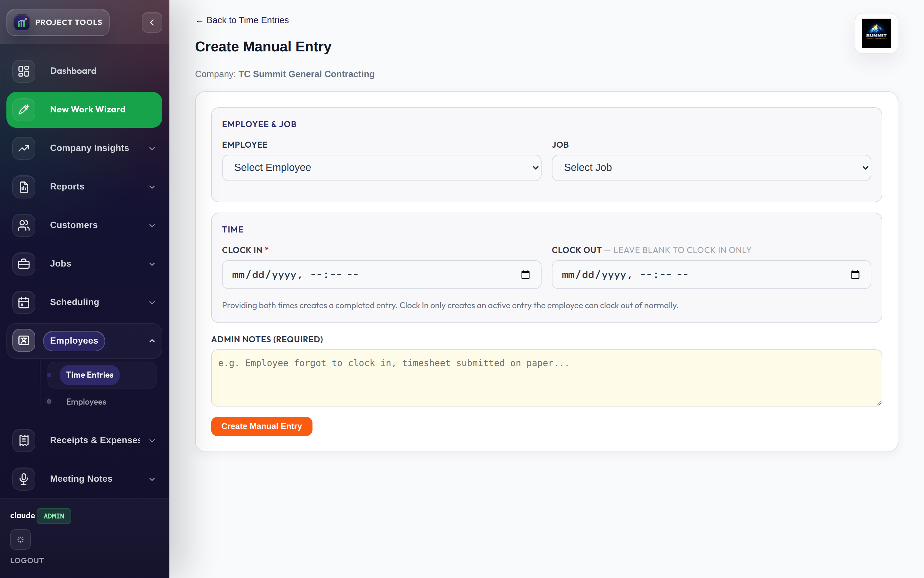Expand the Jobs menu chevron

152,264
